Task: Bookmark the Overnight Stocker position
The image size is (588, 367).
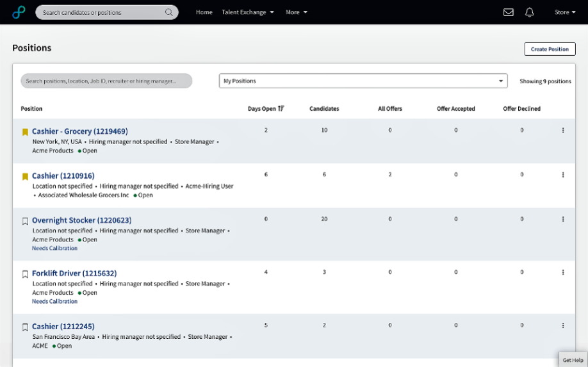Action: coord(25,221)
